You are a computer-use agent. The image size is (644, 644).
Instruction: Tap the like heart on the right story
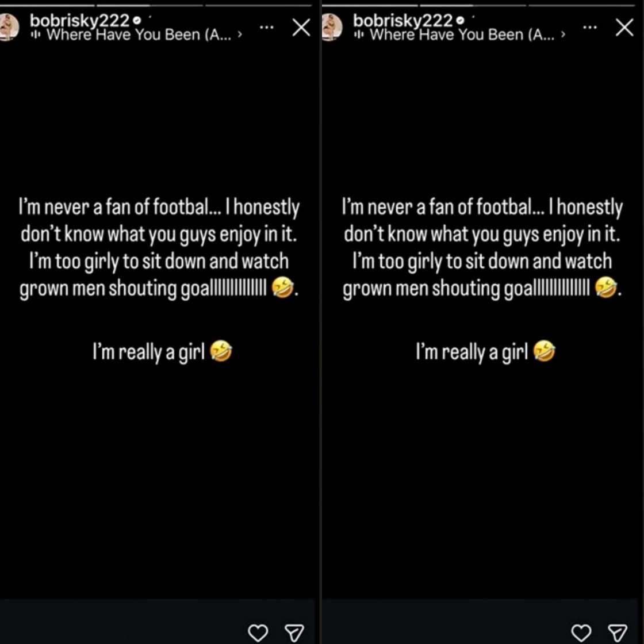pyautogui.click(x=582, y=632)
